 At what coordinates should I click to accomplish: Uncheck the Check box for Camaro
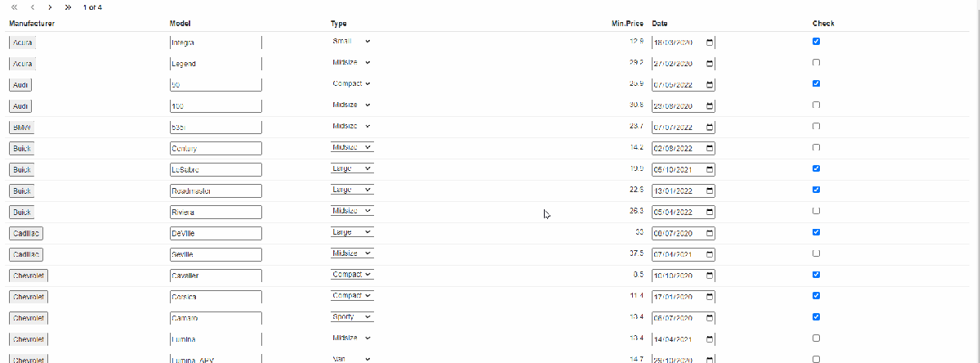[817, 316]
